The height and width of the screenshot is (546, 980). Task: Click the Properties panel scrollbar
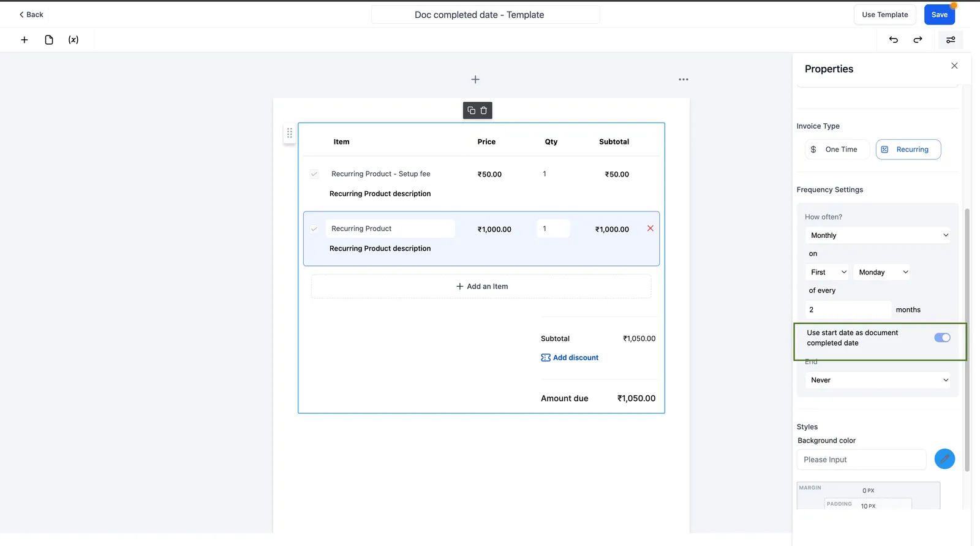[967, 340]
